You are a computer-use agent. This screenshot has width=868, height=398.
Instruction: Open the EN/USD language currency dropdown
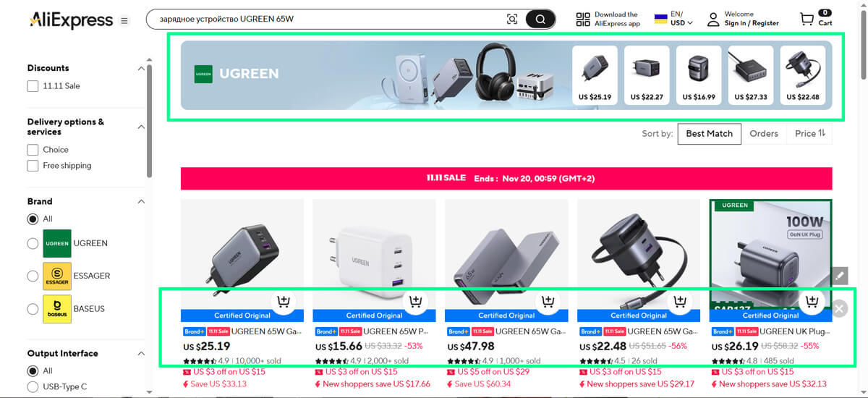(673, 19)
